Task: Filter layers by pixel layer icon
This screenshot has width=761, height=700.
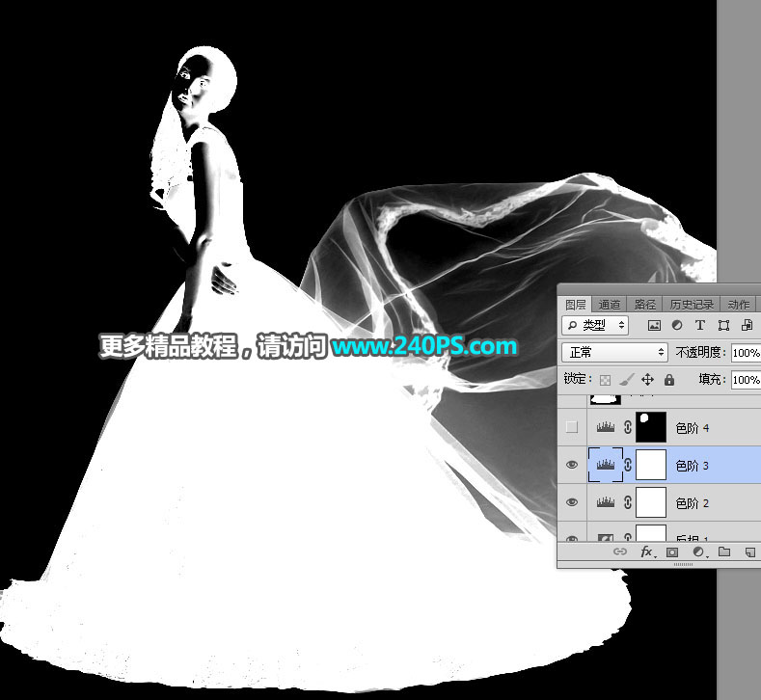Action: point(654,326)
